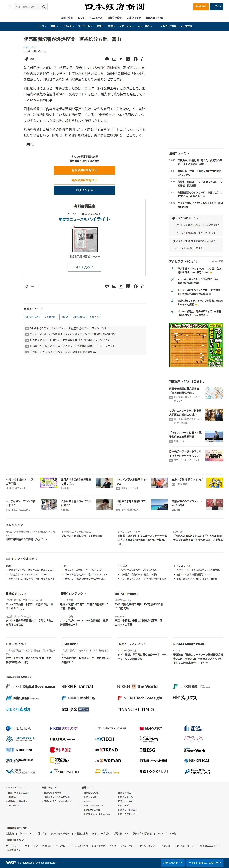Open the FINANCIAL TIMES logo link
This screenshot has height=868, width=229.
[x=136, y=709]
